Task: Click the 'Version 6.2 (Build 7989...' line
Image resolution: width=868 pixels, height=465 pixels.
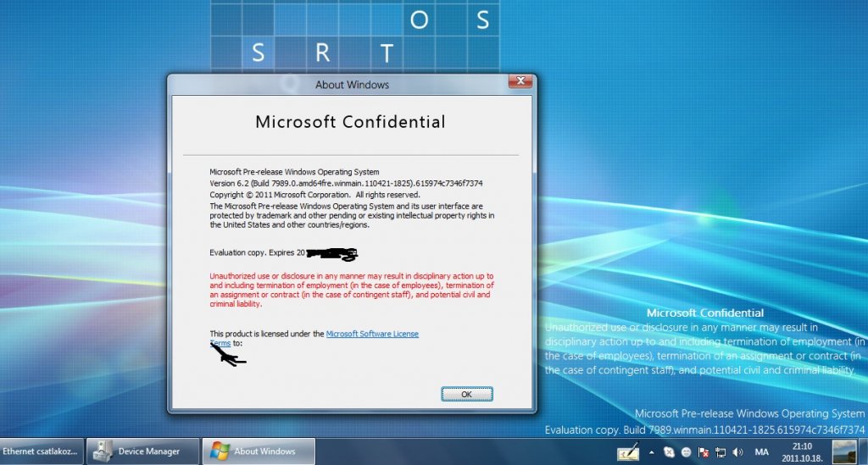Action: pos(346,183)
